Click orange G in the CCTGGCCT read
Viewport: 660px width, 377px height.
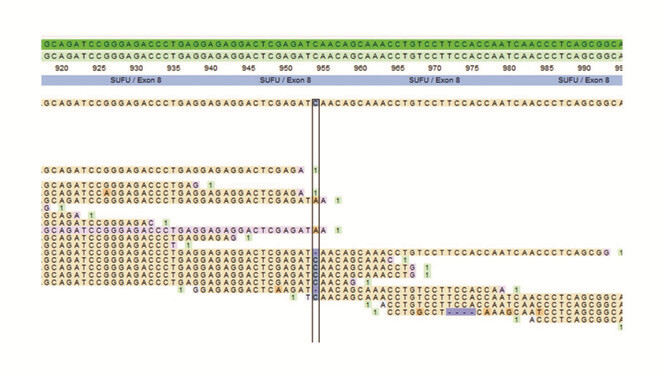pyautogui.click(x=420, y=312)
